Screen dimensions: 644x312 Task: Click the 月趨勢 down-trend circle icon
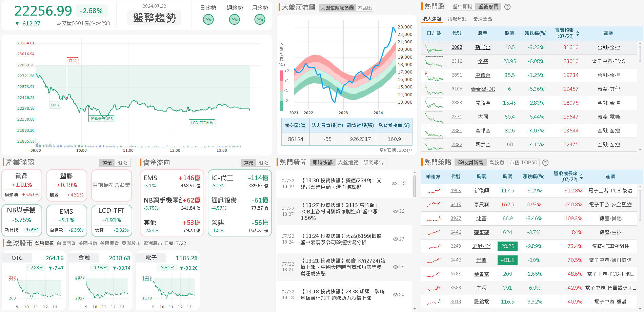click(x=260, y=20)
